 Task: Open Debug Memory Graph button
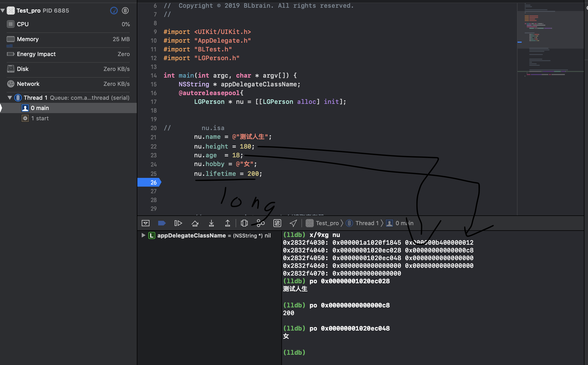point(261,223)
